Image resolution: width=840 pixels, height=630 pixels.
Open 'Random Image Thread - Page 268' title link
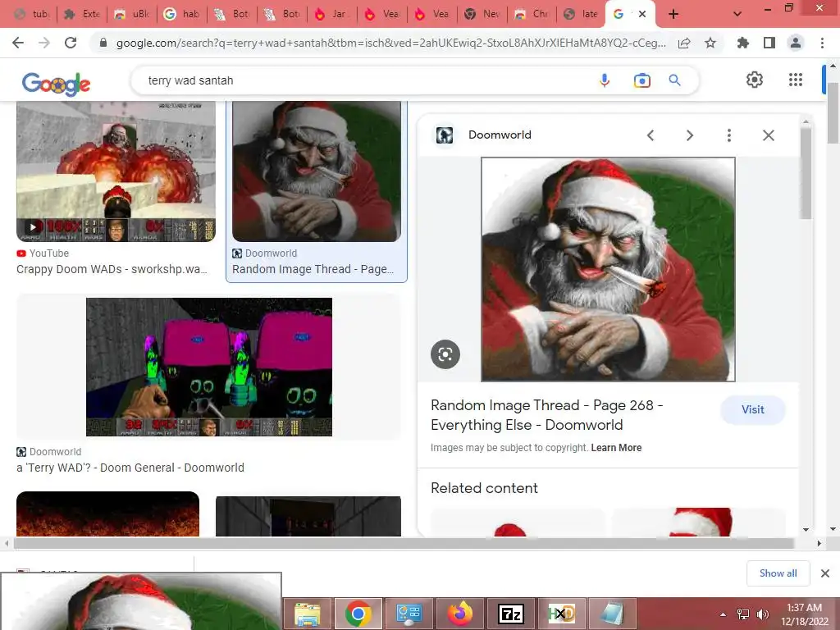tap(547, 415)
